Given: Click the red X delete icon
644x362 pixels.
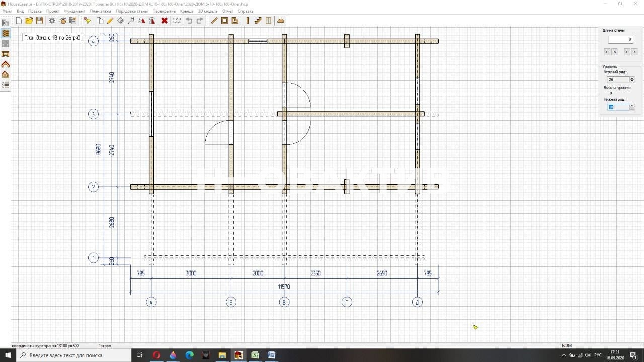Looking at the screenshot, I should (x=164, y=21).
